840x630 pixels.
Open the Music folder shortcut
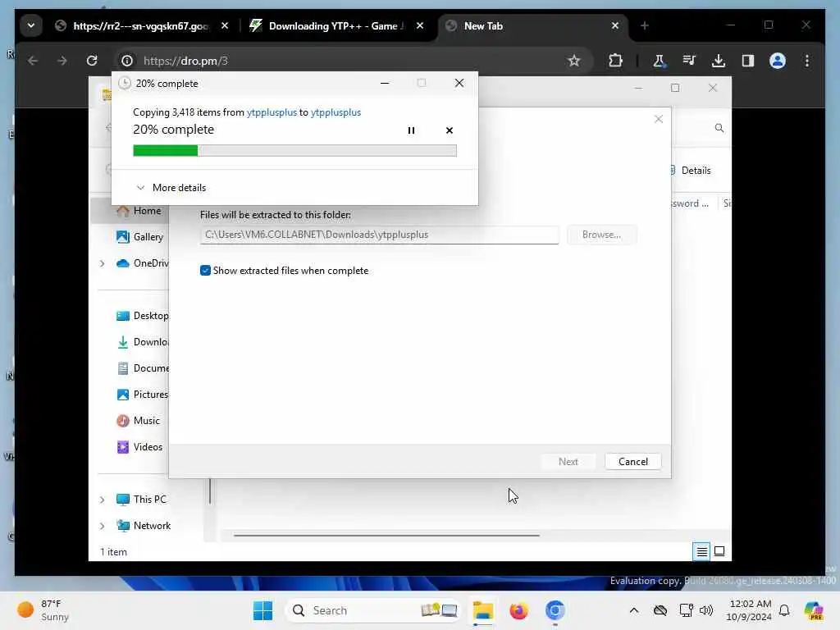pyautogui.click(x=138, y=421)
